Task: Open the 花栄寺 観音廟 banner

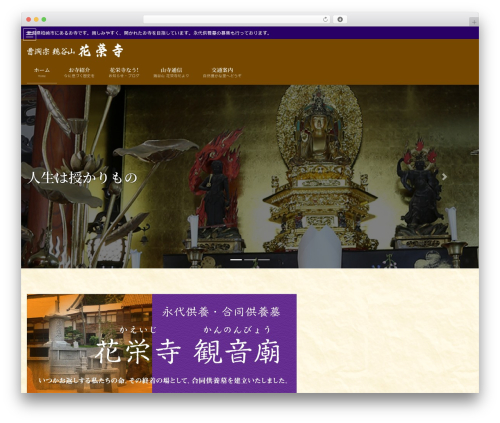Action: pyautogui.click(x=162, y=343)
